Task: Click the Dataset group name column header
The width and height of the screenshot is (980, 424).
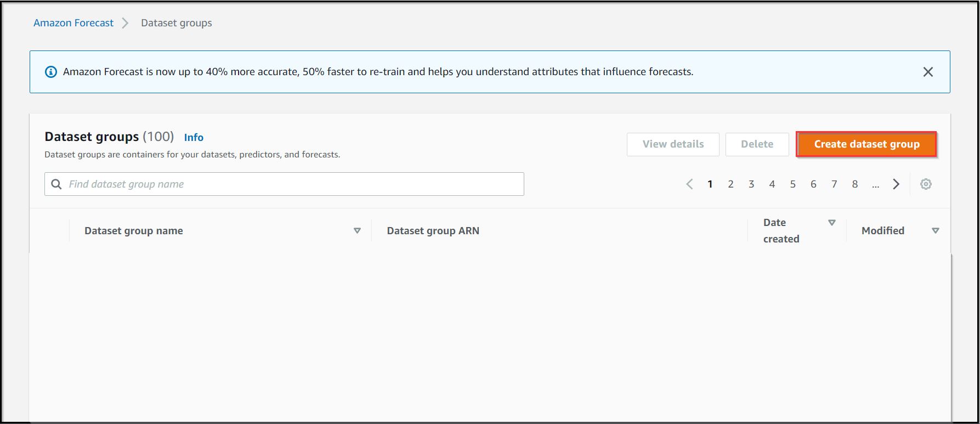Action: tap(134, 231)
